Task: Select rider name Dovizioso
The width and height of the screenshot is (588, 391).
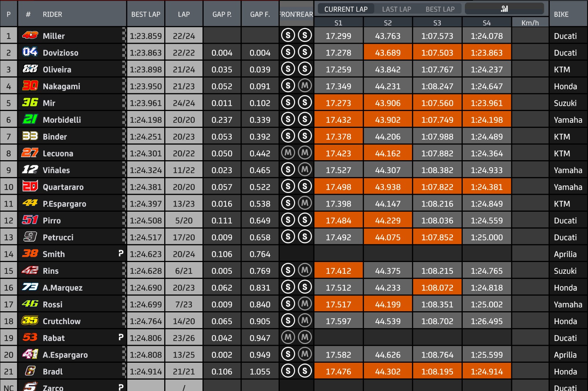Action: 61,53
